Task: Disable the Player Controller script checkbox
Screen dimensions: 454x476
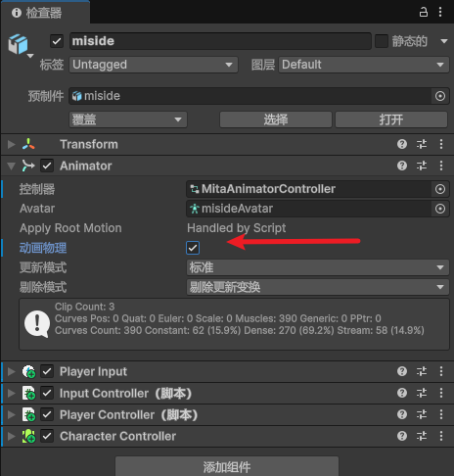Action: pos(47,414)
